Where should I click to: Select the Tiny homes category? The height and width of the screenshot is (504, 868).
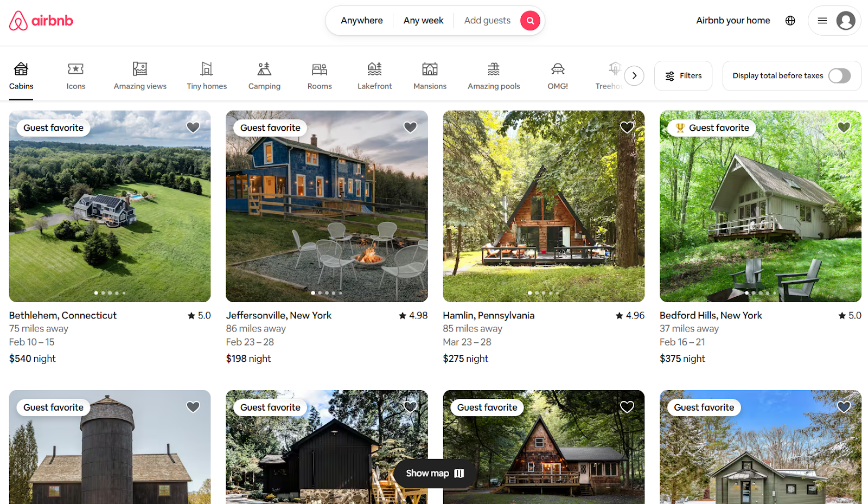206,76
